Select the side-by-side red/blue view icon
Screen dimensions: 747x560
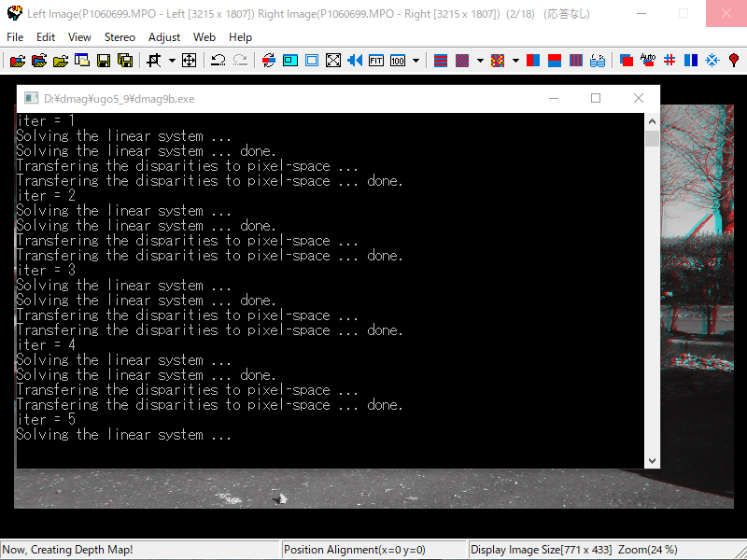click(x=533, y=61)
